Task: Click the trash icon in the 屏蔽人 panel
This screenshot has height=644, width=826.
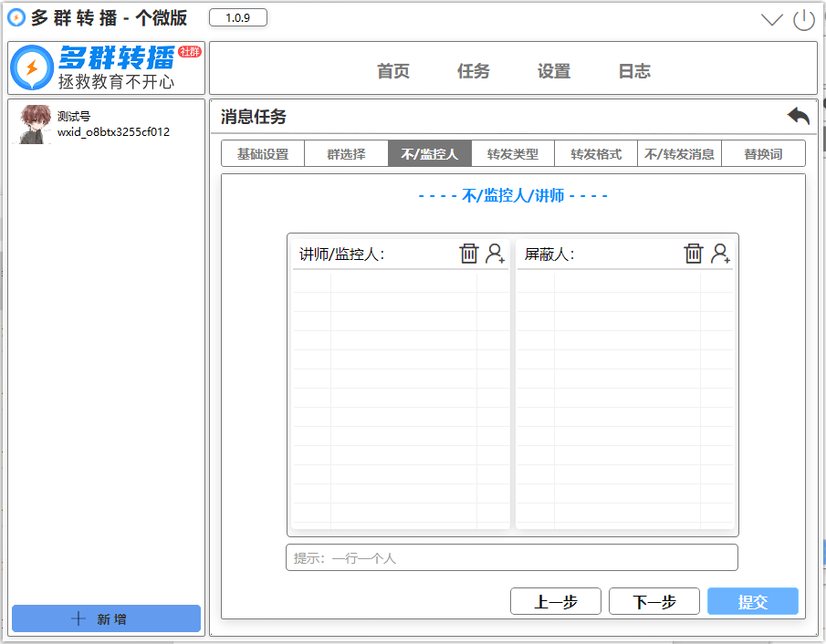Action: (694, 254)
